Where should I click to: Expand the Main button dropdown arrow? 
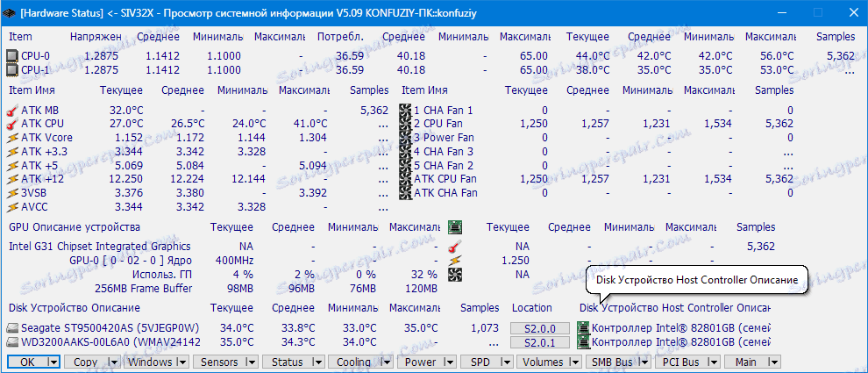(x=774, y=362)
